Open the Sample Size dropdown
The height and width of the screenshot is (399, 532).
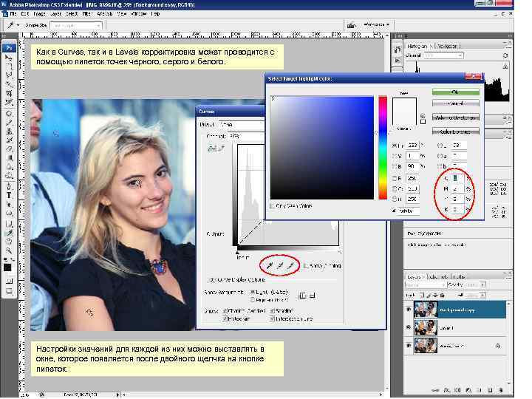click(76, 25)
